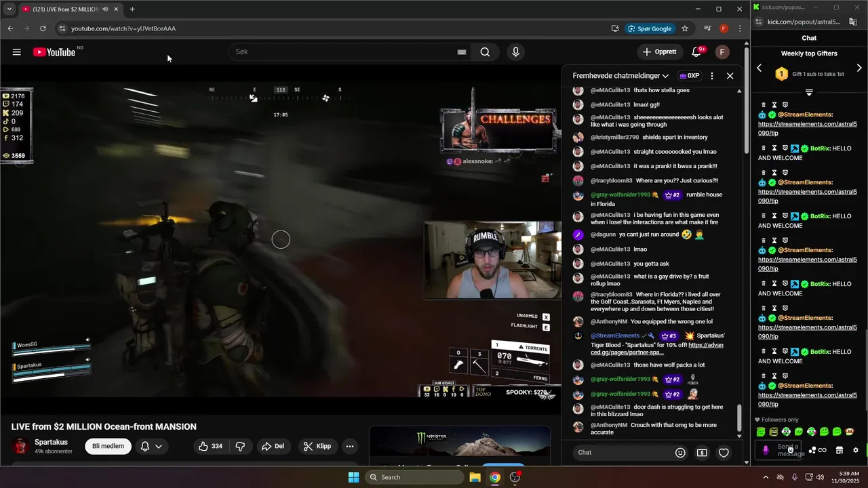The image size is (868, 488).
Task: View site information for youtube.com
Action: pyautogui.click(x=62, y=28)
